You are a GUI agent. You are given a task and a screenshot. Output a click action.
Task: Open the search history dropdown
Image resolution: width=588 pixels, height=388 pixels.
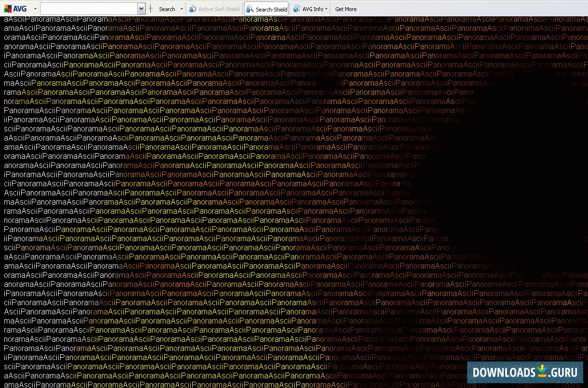[142, 9]
